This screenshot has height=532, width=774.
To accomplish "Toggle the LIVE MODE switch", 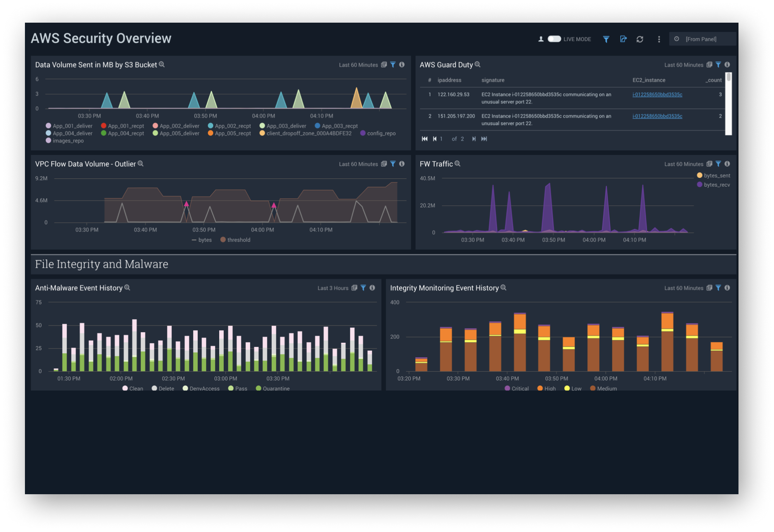I will (554, 39).
